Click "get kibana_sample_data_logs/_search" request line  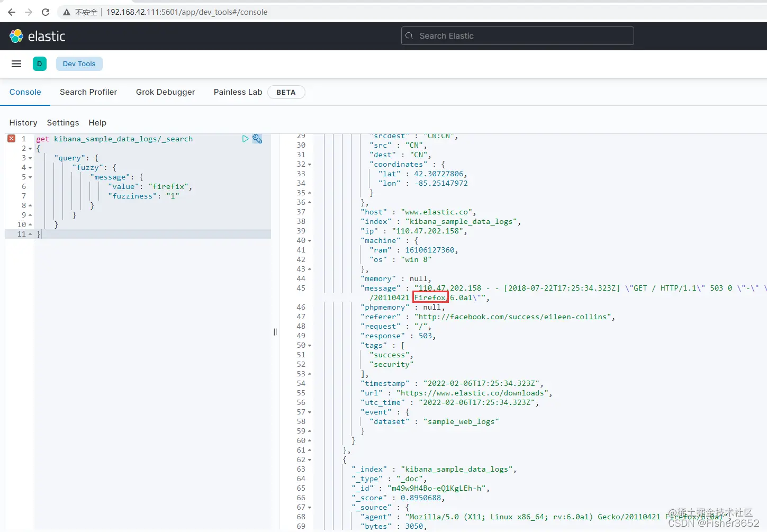click(x=114, y=139)
